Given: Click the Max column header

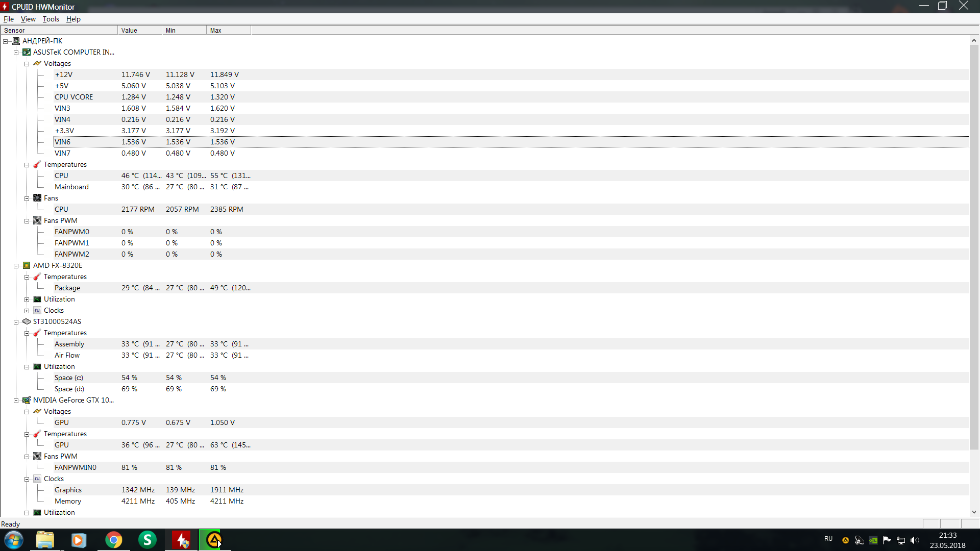Looking at the screenshot, I should (228, 30).
